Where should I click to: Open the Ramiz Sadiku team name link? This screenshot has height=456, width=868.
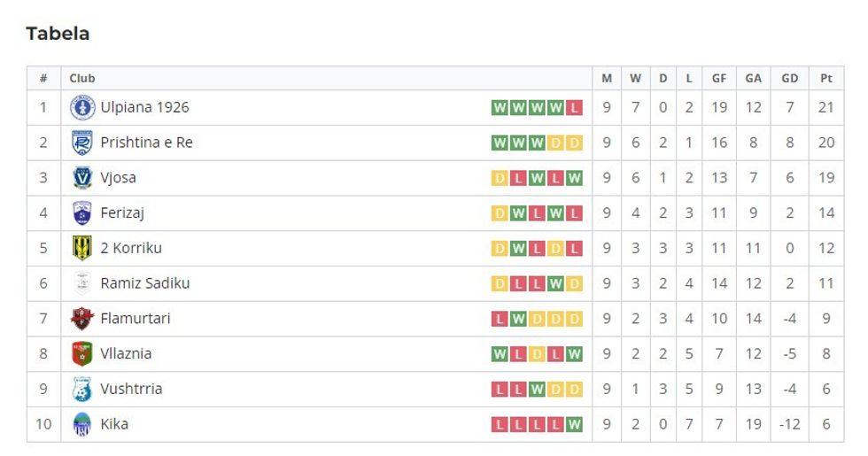click(x=145, y=283)
